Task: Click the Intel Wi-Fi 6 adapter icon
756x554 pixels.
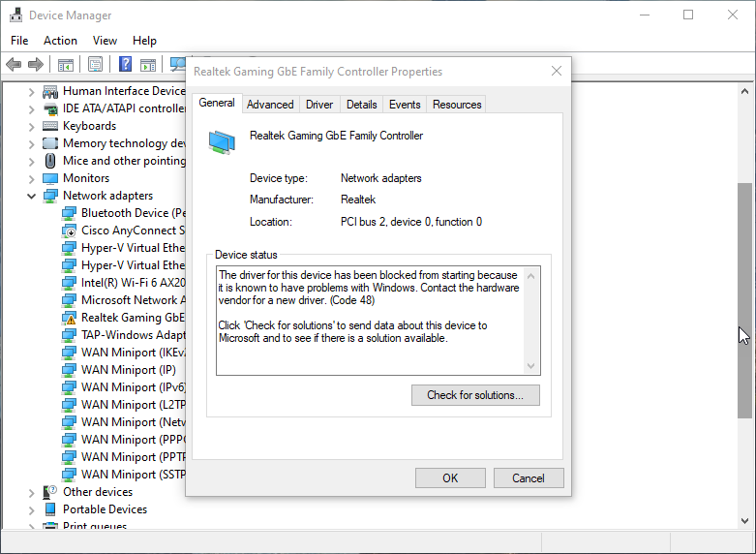Action: [x=69, y=283]
